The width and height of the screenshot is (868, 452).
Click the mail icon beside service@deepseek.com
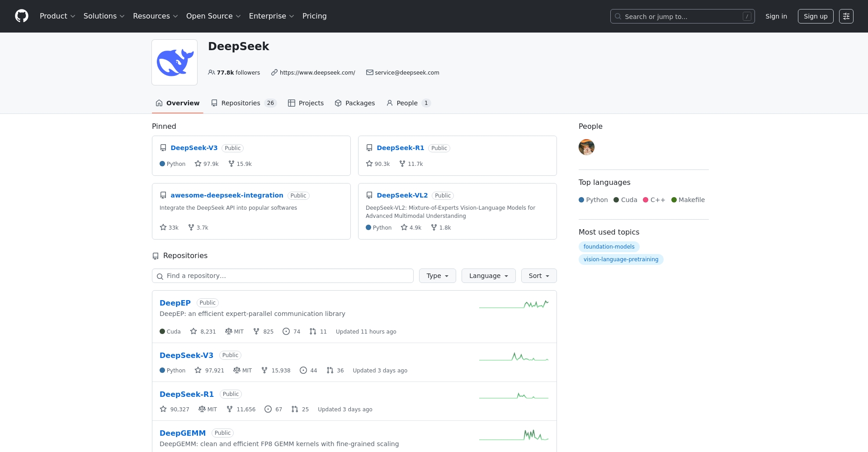(370, 72)
